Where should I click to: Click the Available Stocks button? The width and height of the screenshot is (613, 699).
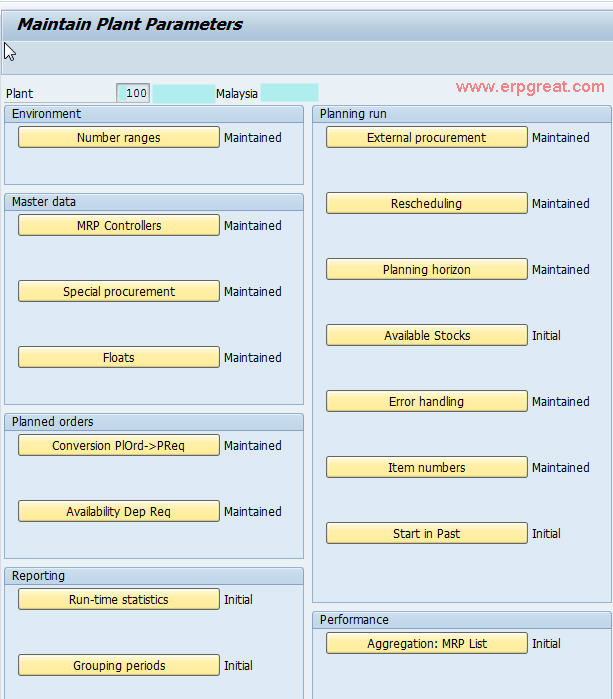click(427, 335)
